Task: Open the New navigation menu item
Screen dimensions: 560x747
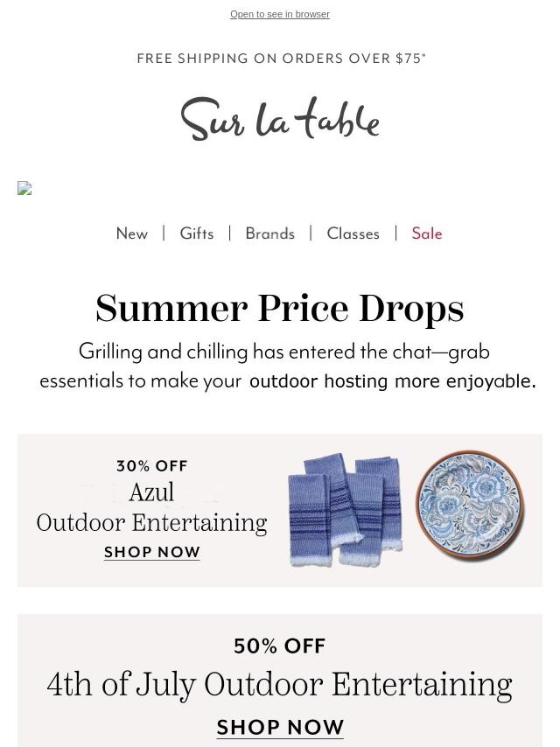Action: coord(132,234)
